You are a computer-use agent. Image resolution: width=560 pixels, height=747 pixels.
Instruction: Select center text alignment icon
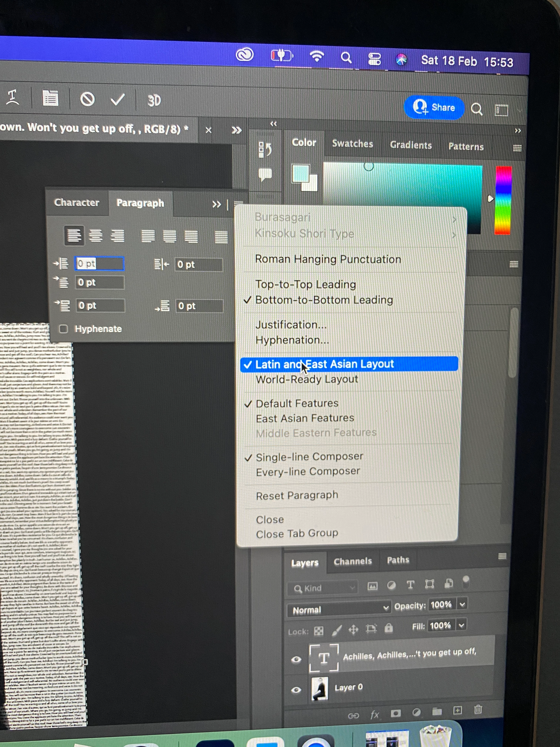(96, 235)
